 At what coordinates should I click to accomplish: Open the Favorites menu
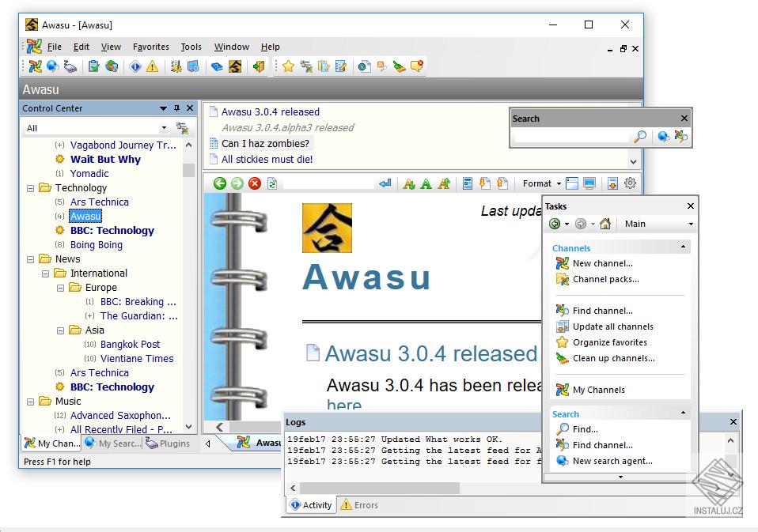(x=151, y=47)
